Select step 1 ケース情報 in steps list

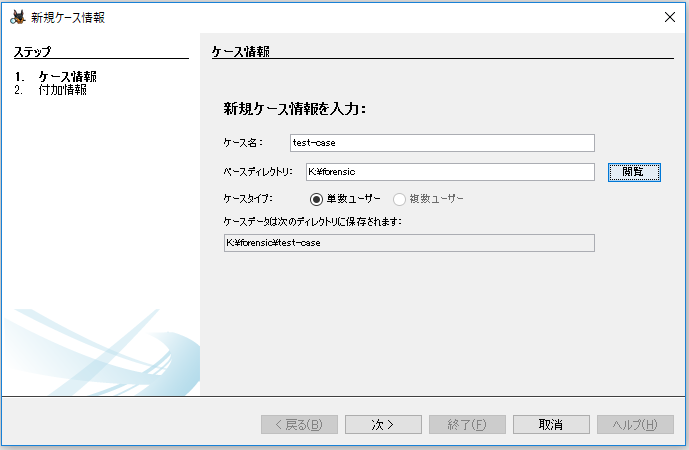click(x=67, y=77)
